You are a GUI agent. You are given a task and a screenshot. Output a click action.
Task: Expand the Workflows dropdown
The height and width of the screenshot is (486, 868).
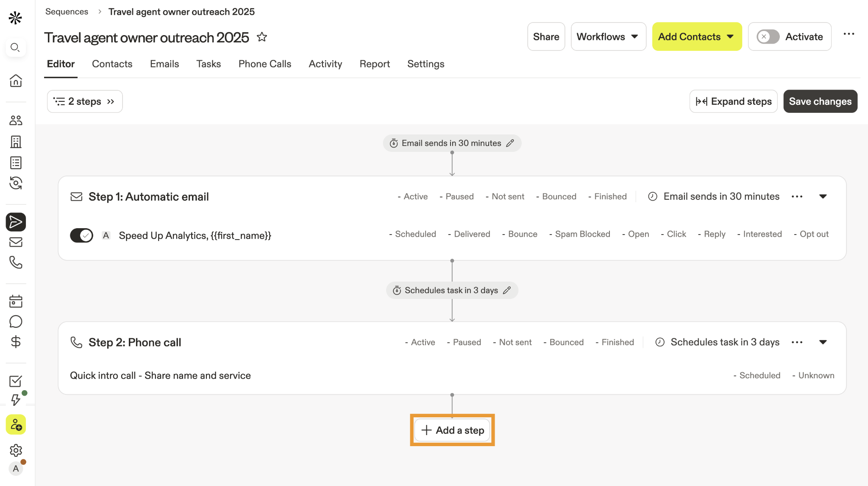pos(608,37)
